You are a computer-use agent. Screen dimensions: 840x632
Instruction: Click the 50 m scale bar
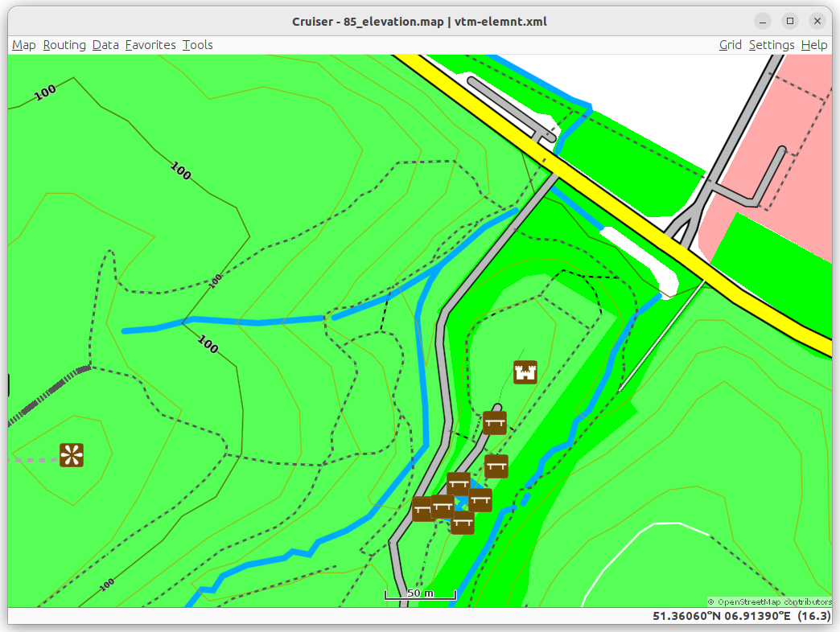point(420,594)
